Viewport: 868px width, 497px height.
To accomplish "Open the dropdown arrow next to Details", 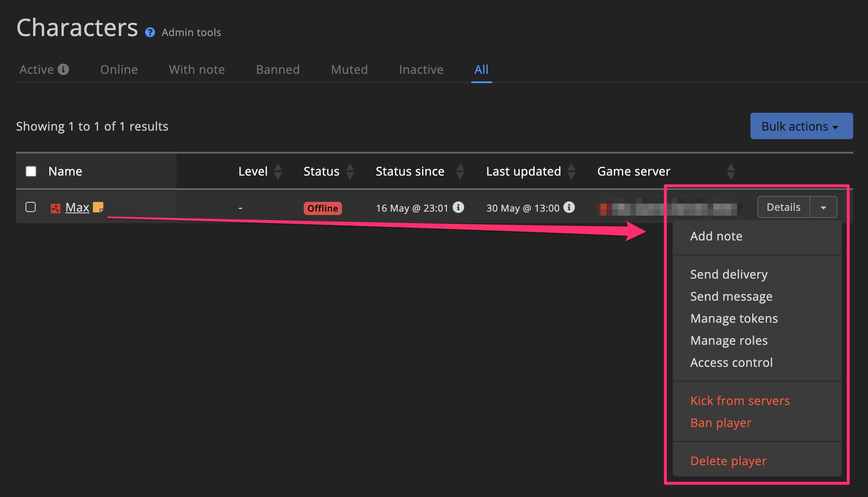I will 823,207.
